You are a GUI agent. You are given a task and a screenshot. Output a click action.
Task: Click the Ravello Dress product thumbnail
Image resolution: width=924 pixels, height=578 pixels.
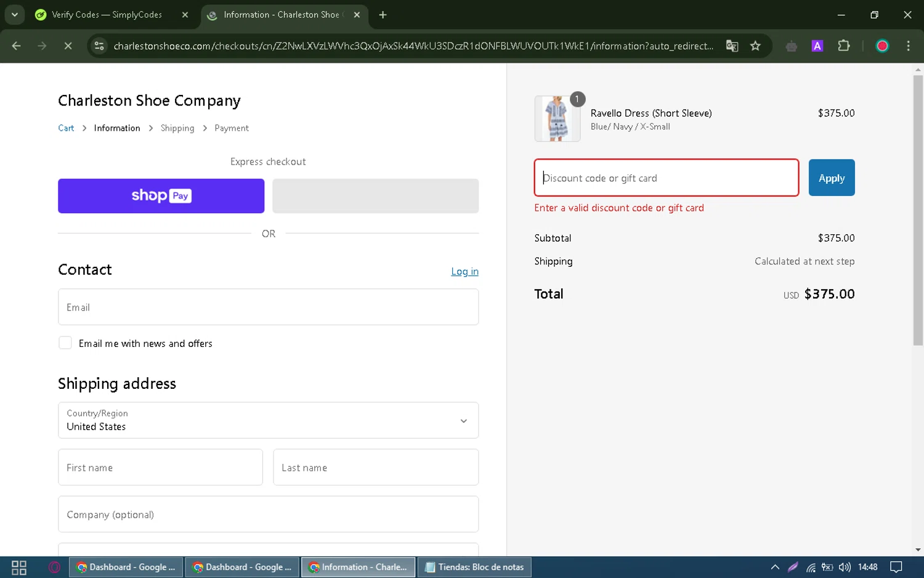[557, 118]
